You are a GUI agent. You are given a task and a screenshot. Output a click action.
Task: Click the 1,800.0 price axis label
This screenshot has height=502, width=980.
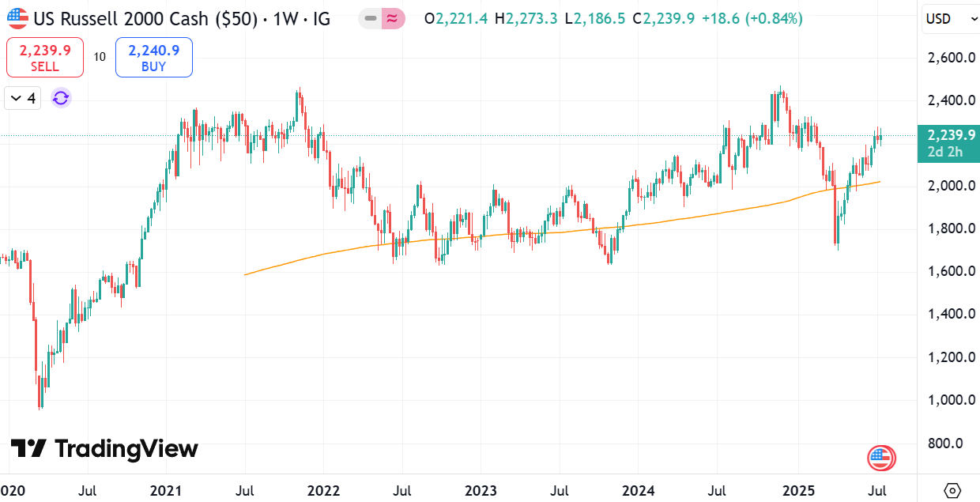(951, 228)
